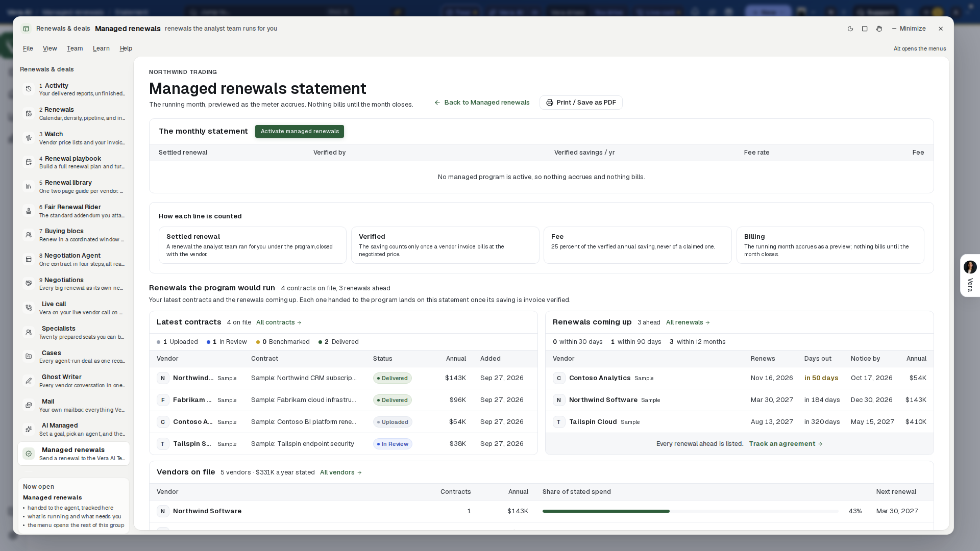980x551 pixels.
Task: Open Buying blocs sidebar icon
Action: click(x=29, y=235)
